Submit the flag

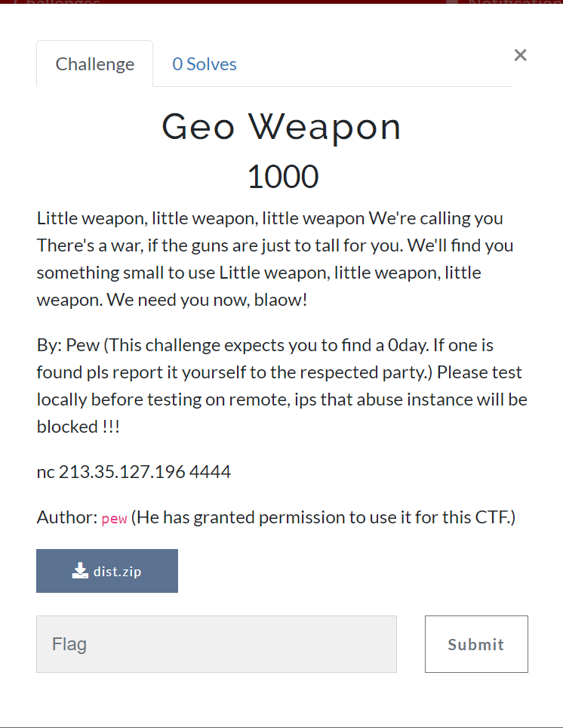point(476,644)
